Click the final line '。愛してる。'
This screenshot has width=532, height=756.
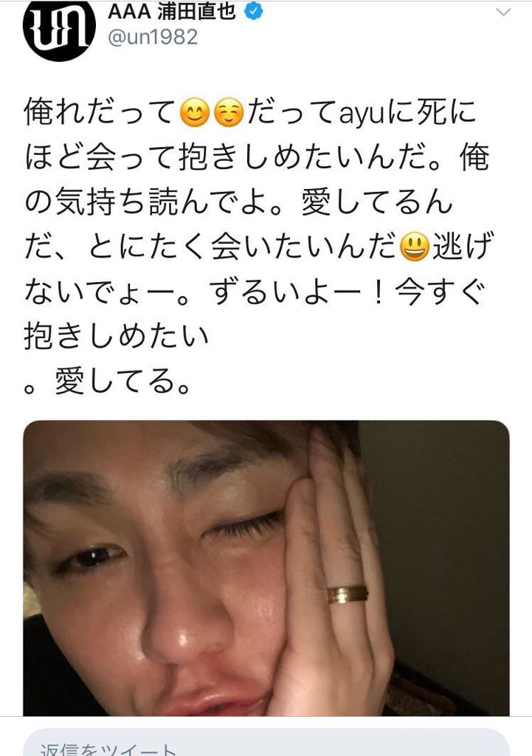(107, 382)
